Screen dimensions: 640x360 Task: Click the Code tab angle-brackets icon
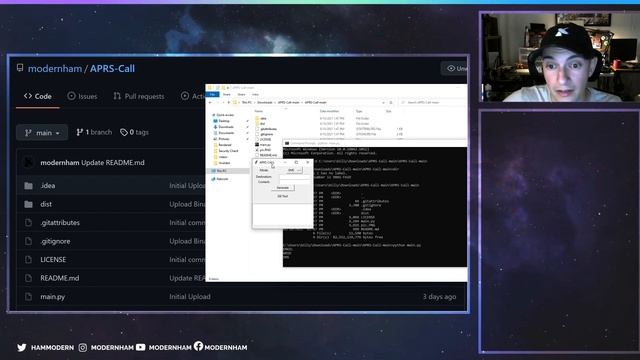[28, 96]
